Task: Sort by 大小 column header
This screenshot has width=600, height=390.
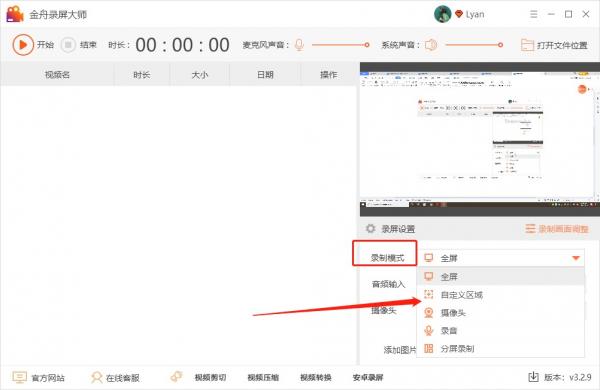Action: (x=199, y=75)
